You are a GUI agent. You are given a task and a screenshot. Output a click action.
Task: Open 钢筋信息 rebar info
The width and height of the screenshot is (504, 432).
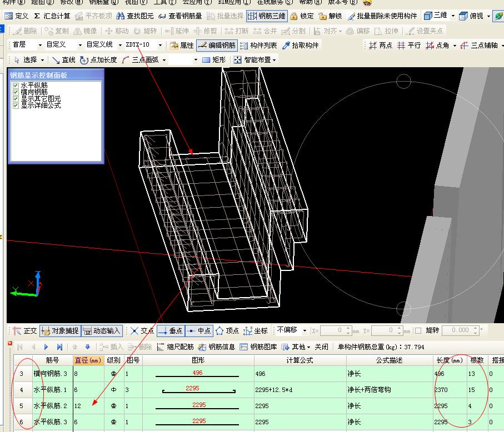coord(217,347)
